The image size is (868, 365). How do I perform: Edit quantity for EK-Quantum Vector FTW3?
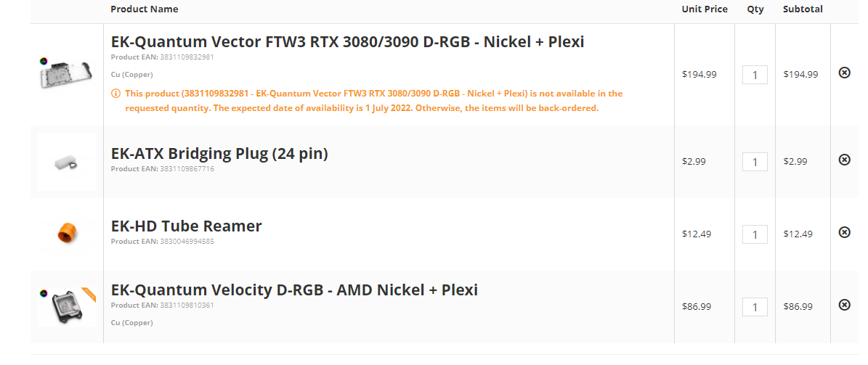tap(755, 75)
